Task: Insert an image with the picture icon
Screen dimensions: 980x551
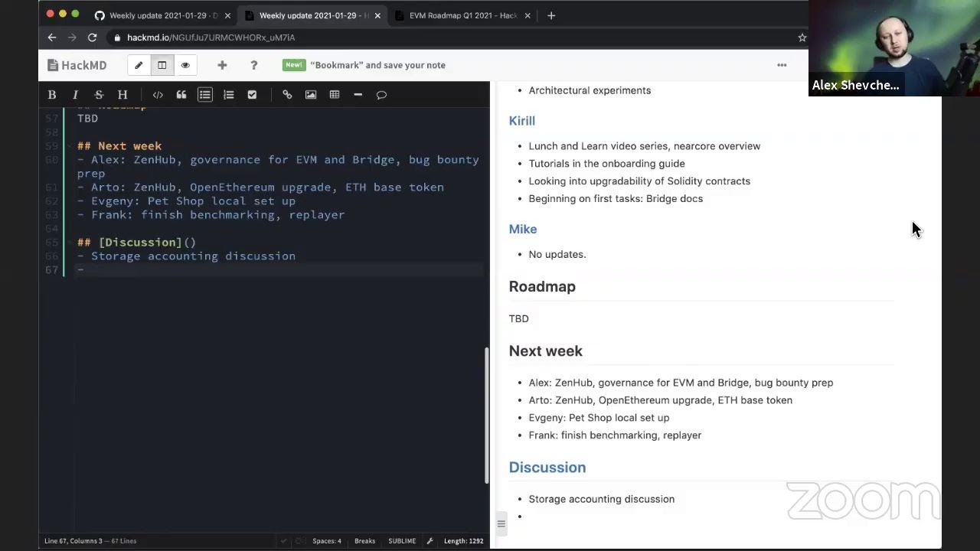Action: (311, 95)
